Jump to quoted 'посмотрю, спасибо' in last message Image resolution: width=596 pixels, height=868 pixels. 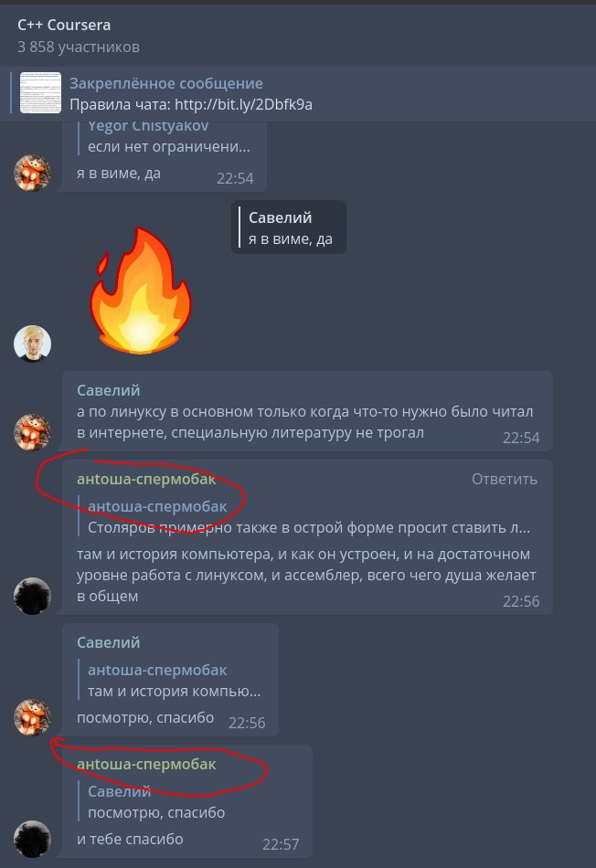[x=156, y=802]
